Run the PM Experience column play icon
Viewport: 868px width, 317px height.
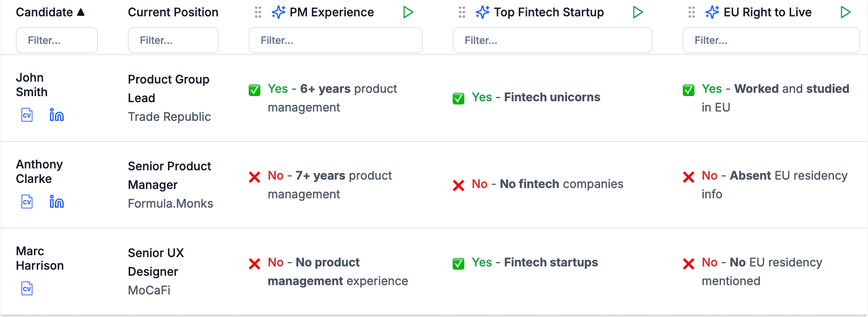coord(408,12)
